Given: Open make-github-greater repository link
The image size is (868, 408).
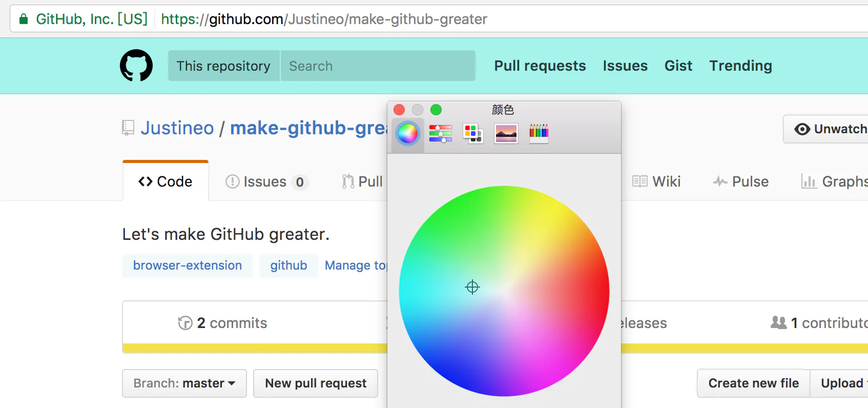Looking at the screenshot, I should tap(308, 128).
